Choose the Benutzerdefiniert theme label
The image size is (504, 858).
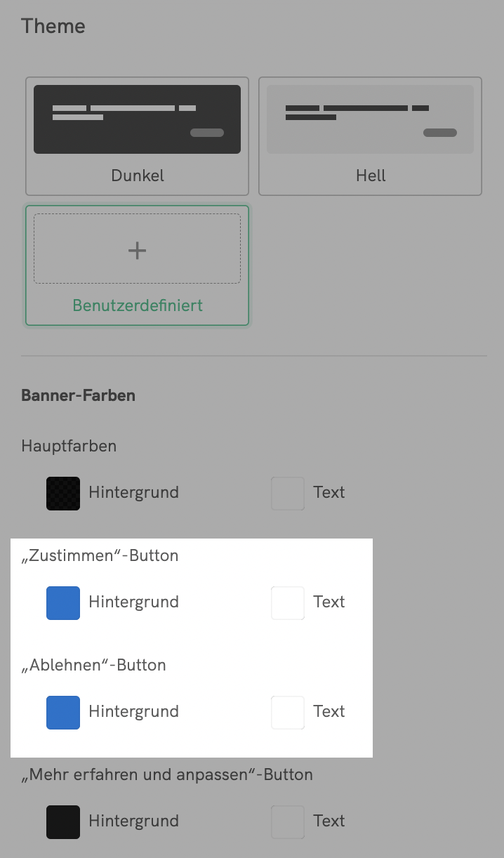coord(138,305)
